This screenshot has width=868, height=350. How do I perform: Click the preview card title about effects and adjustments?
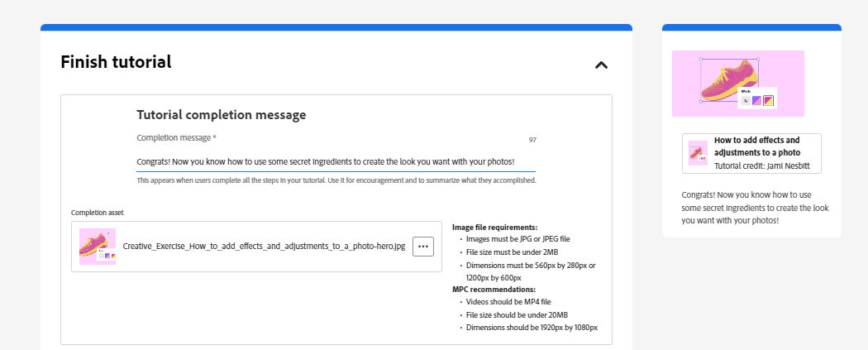coord(756,146)
